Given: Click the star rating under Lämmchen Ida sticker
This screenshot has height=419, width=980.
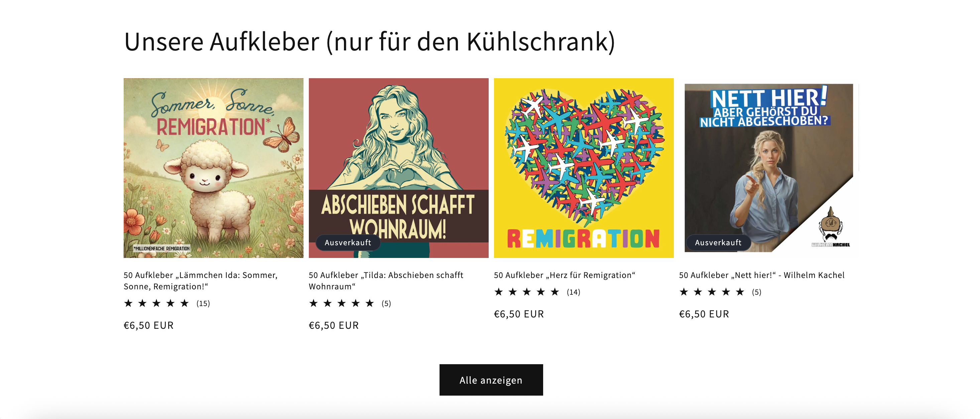Looking at the screenshot, I should click(156, 303).
